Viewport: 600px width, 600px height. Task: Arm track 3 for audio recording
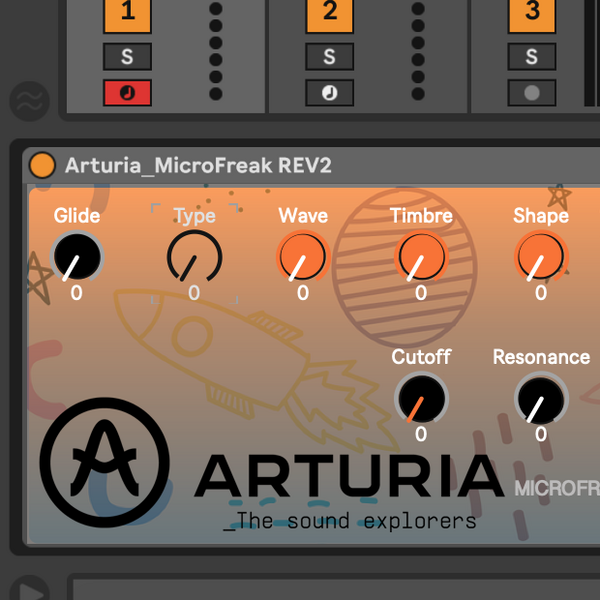(x=532, y=93)
